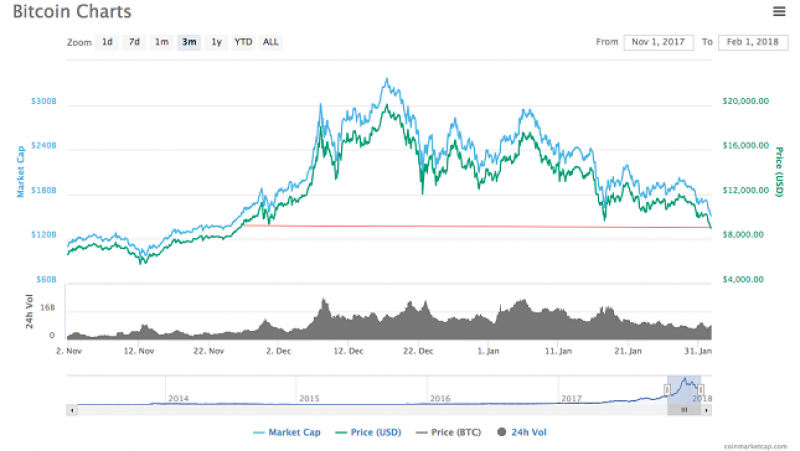Viewport: 800px width, 451px height.
Task: Click the 2016 label in navigator
Action: pos(440,398)
